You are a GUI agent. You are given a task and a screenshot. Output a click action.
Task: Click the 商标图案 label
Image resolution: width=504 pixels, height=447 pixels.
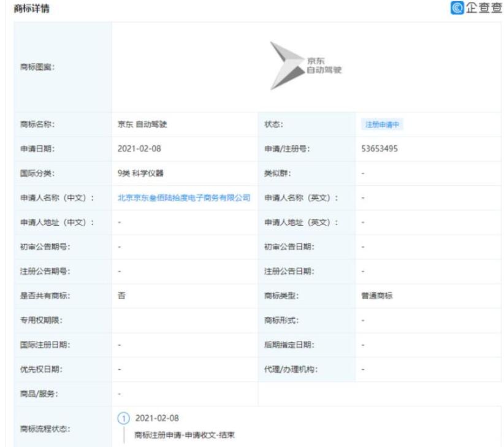pyautogui.click(x=37, y=67)
